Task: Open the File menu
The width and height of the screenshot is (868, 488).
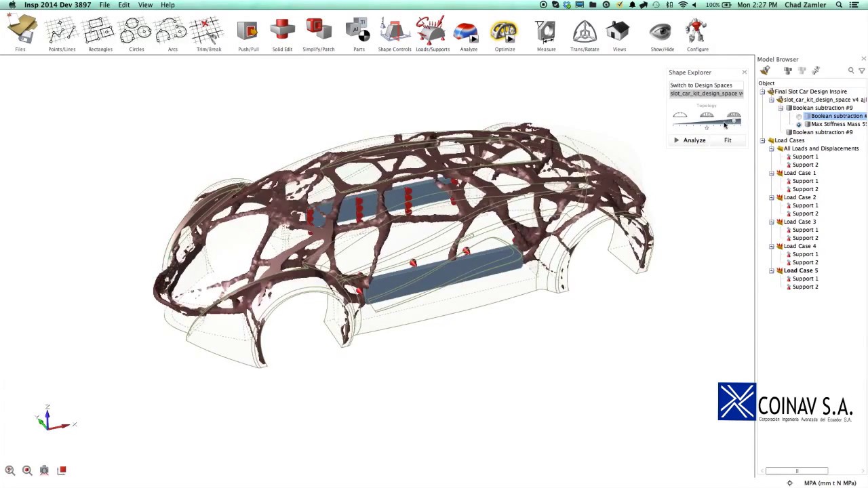Action: [104, 5]
